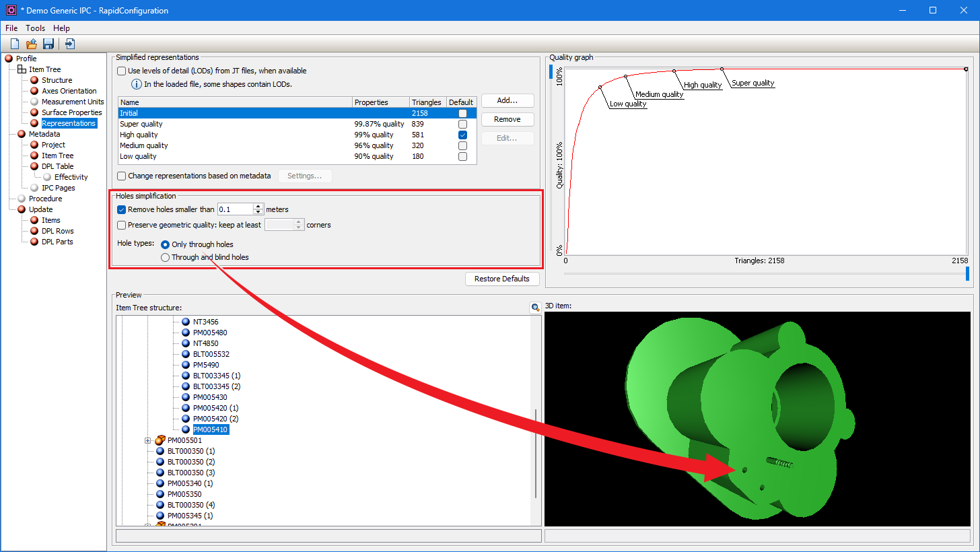Click the Effectivity node icon in the sidebar
Screen dimensions: 980x552
47,176
